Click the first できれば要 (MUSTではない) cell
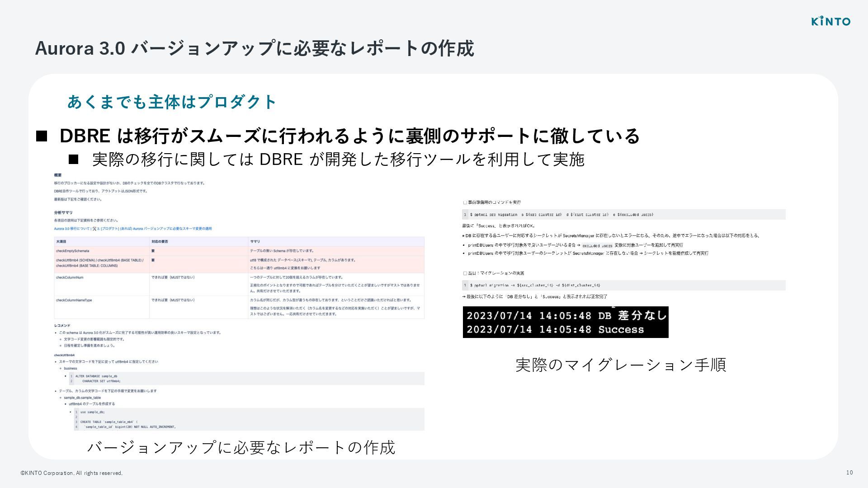Viewport: 868px width, 488px height. tap(198, 284)
